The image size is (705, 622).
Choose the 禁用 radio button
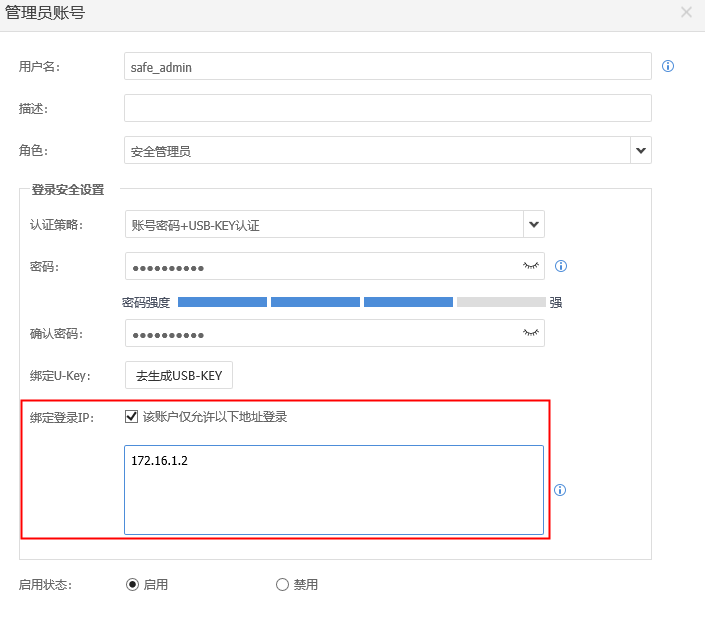pyautogui.click(x=282, y=585)
